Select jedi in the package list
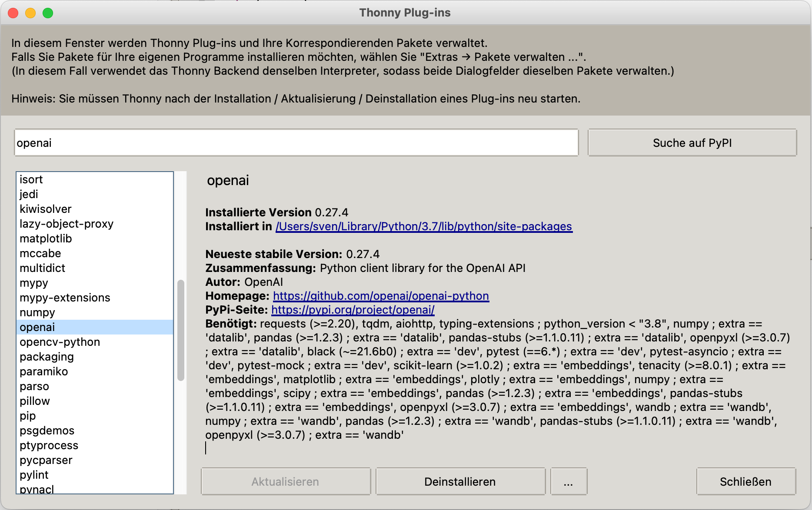The width and height of the screenshot is (812, 510). (x=95, y=194)
